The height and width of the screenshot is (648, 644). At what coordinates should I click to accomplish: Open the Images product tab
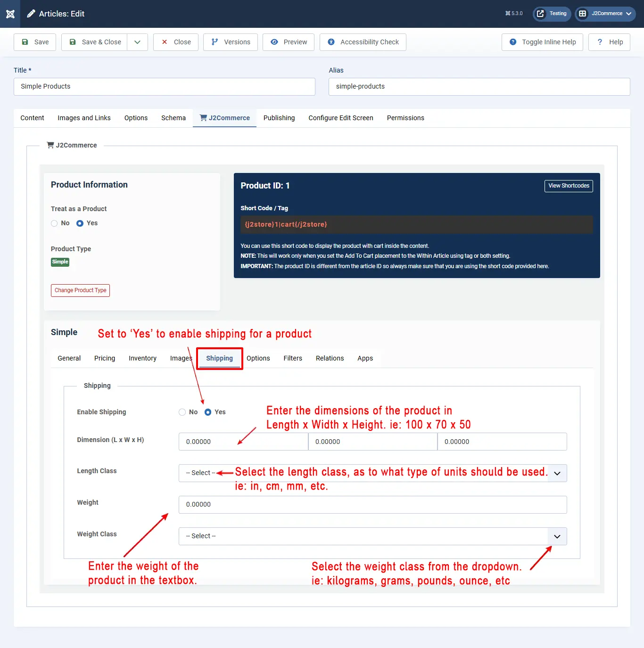181,358
